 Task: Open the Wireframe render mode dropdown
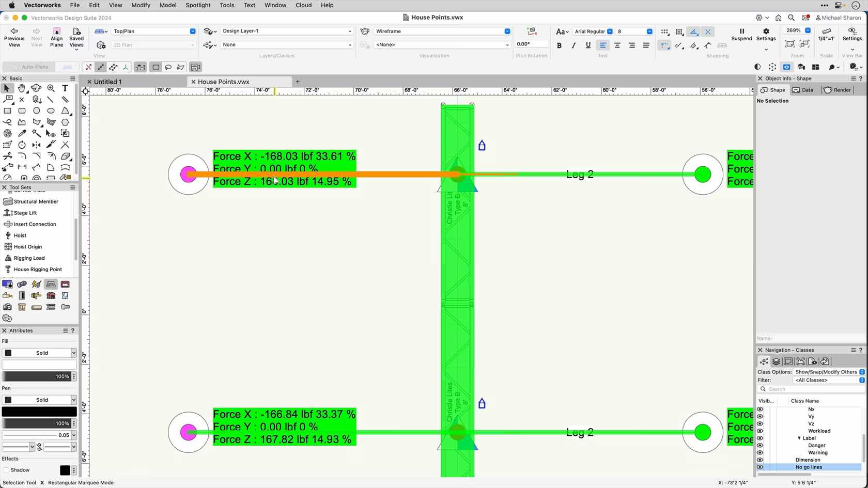[x=442, y=31]
